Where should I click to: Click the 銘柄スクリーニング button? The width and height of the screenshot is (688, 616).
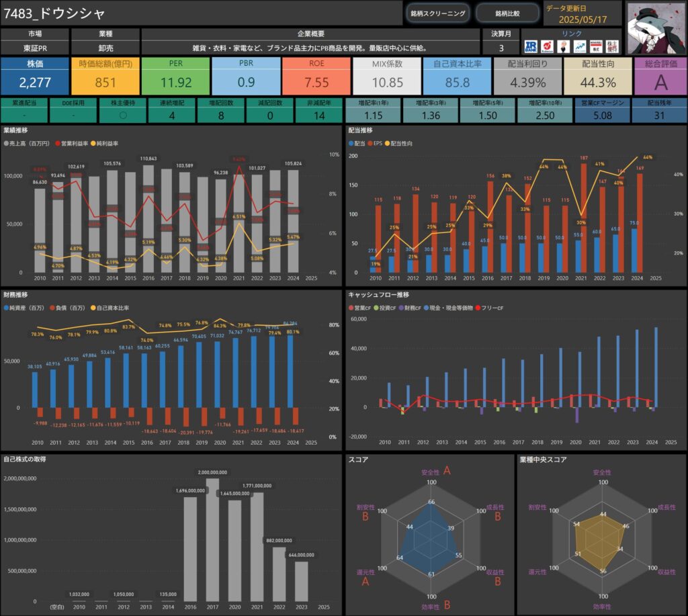point(438,13)
